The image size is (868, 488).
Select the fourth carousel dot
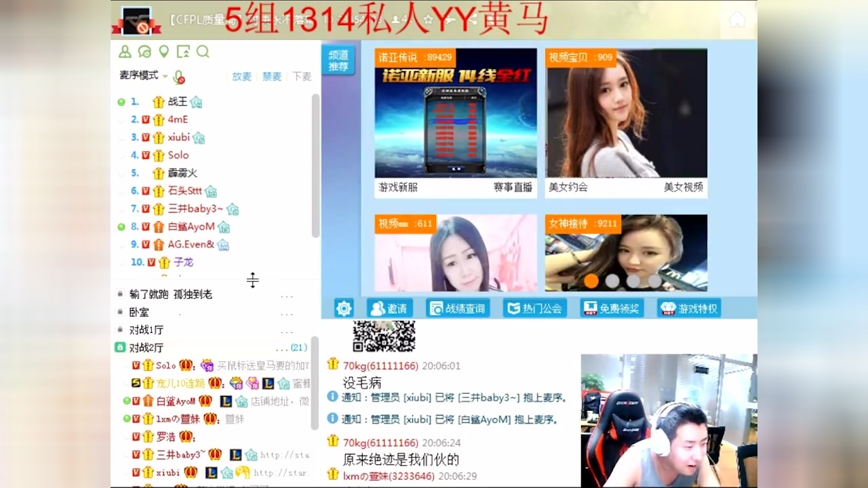[x=654, y=281]
